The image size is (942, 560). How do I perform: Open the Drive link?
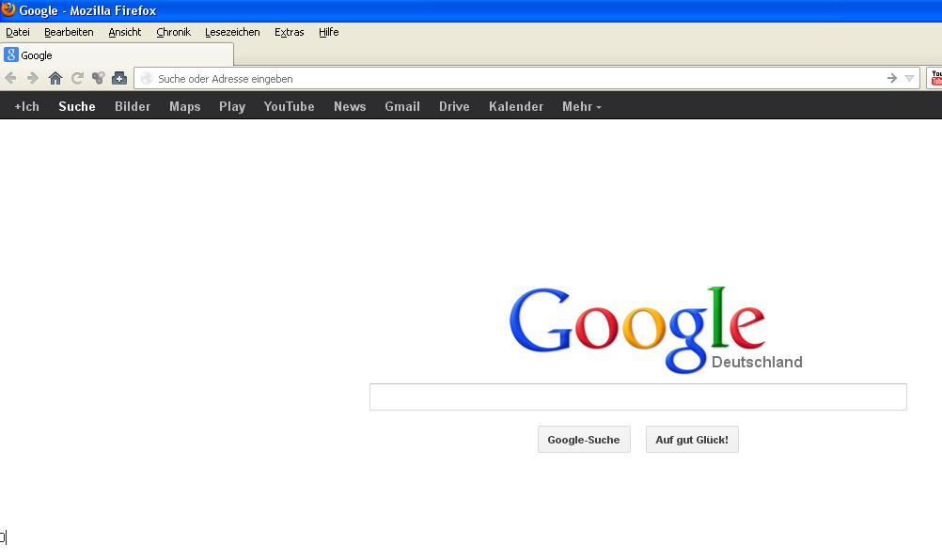point(454,106)
